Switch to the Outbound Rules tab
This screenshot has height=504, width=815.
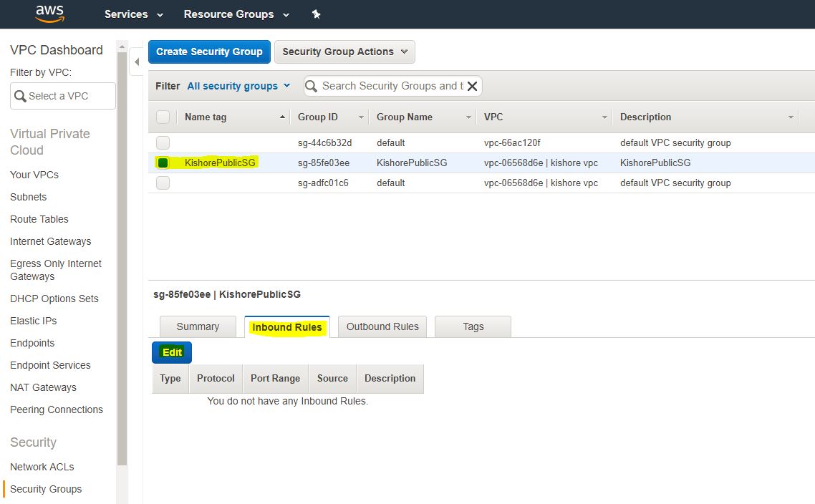(x=382, y=326)
